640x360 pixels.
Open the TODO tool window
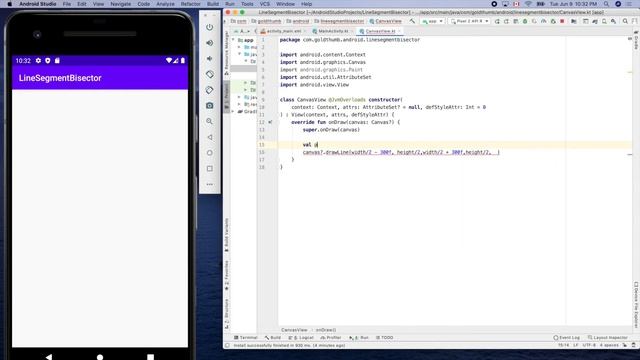coord(384,338)
